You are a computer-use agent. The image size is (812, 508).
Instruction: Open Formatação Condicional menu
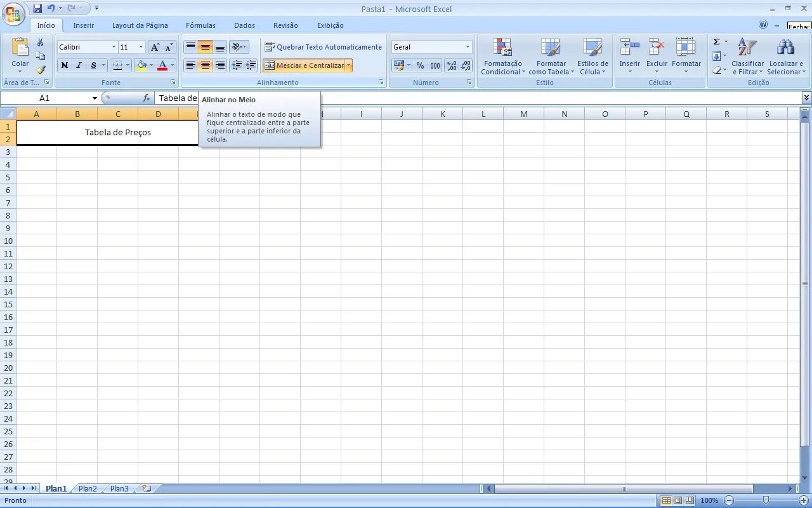[x=502, y=56]
